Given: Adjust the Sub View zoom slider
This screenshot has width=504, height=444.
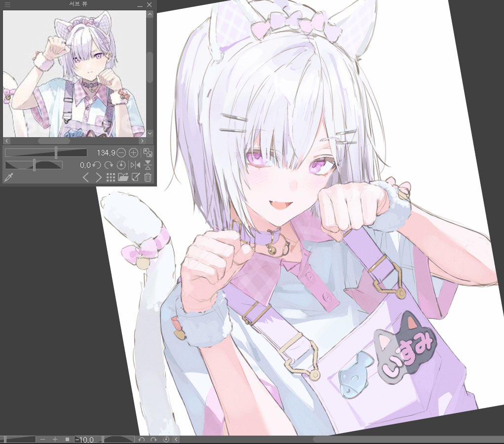Looking at the screenshot, I should (x=46, y=152).
